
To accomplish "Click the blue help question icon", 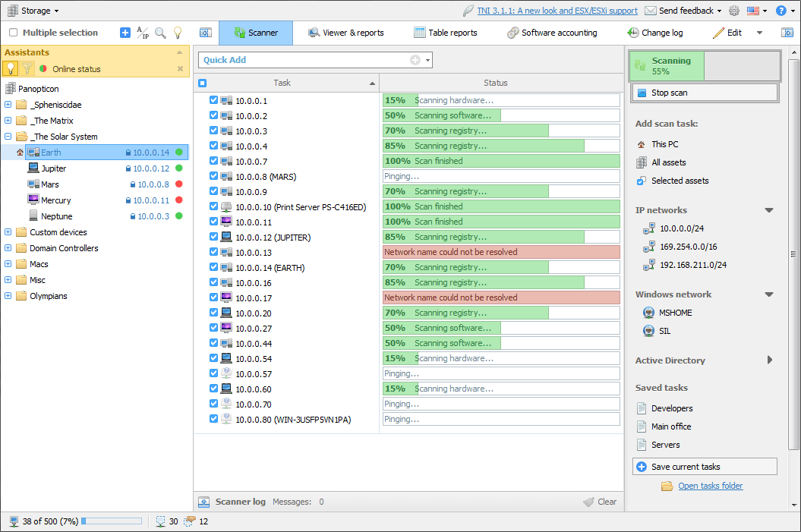I will point(781,11).
